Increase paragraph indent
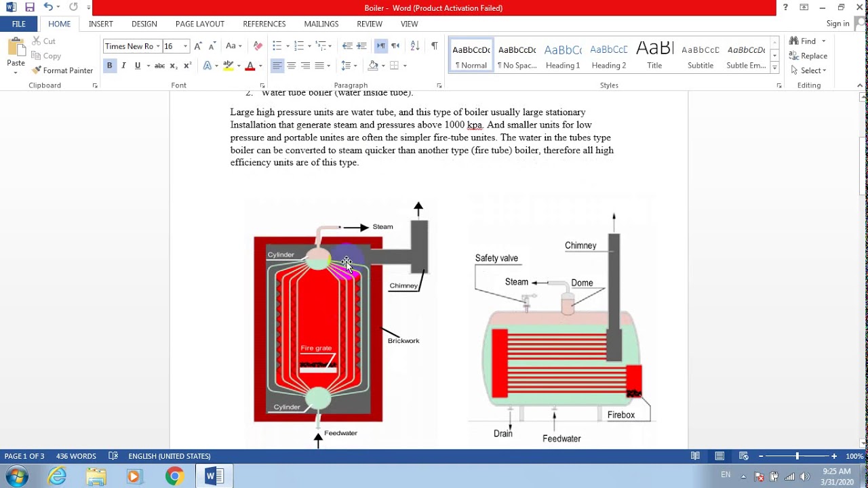This screenshot has height=488, width=868. pyautogui.click(x=361, y=46)
